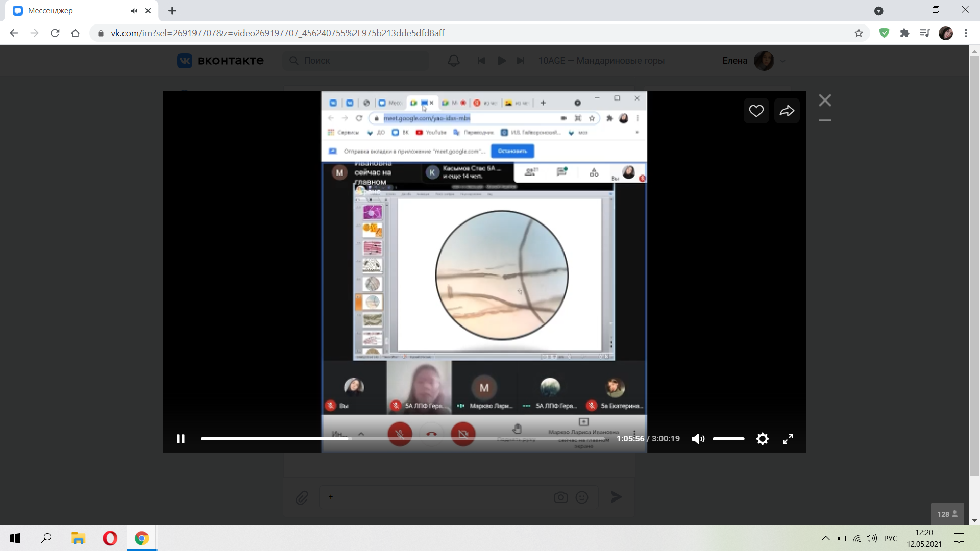Skip to next track in VK header

pyautogui.click(x=521, y=61)
